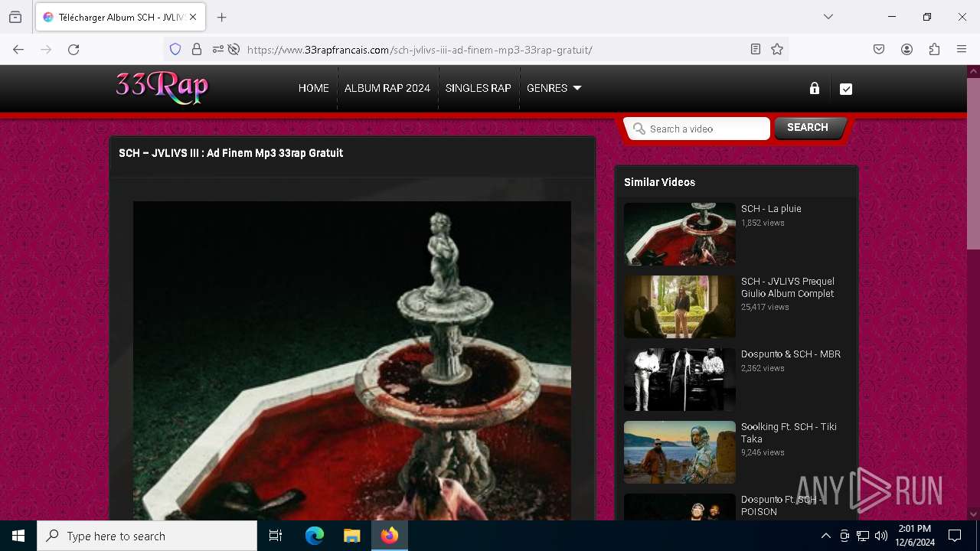This screenshot has width=980, height=551.
Task: Open Soolking Ft. SCH - Tiki Taka link
Action: [x=789, y=432]
